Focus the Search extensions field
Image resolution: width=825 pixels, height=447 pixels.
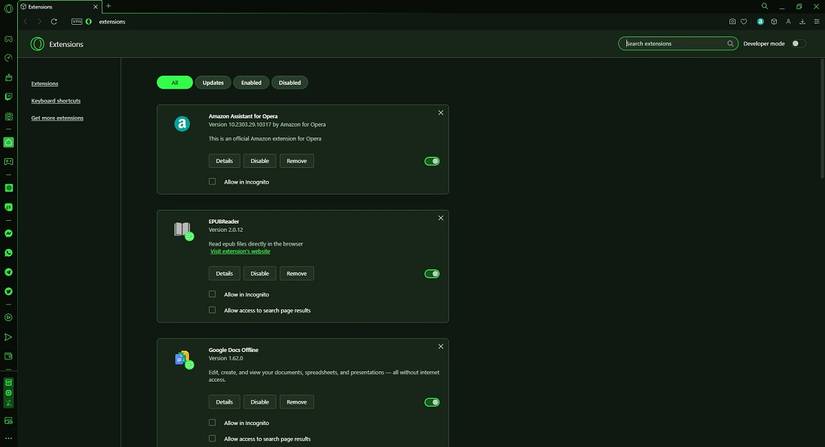(678, 44)
